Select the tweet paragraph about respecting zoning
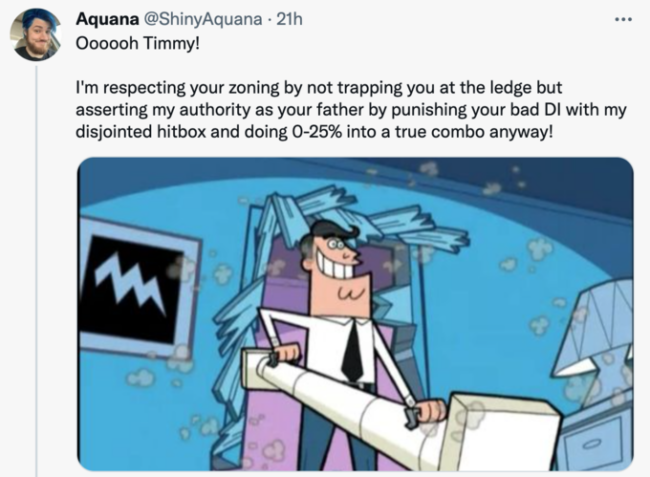Image resolution: width=650 pixels, height=477 pixels. point(351,109)
